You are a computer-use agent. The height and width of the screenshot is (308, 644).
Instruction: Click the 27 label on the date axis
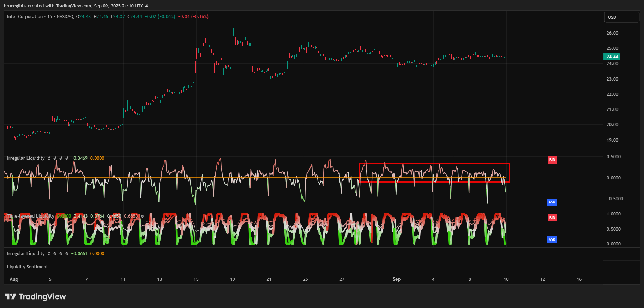point(342,279)
